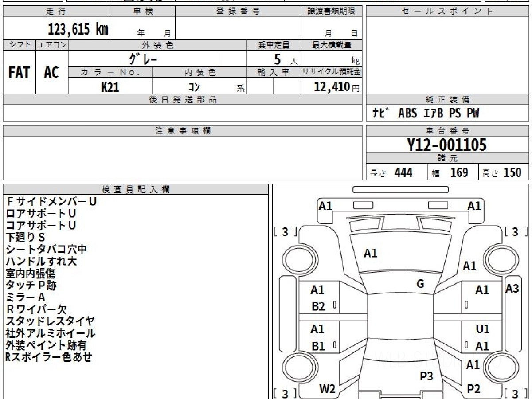Viewport: 532px width, 399px height.
Task: Select the U1 damage mark
Action: (x=482, y=329)
